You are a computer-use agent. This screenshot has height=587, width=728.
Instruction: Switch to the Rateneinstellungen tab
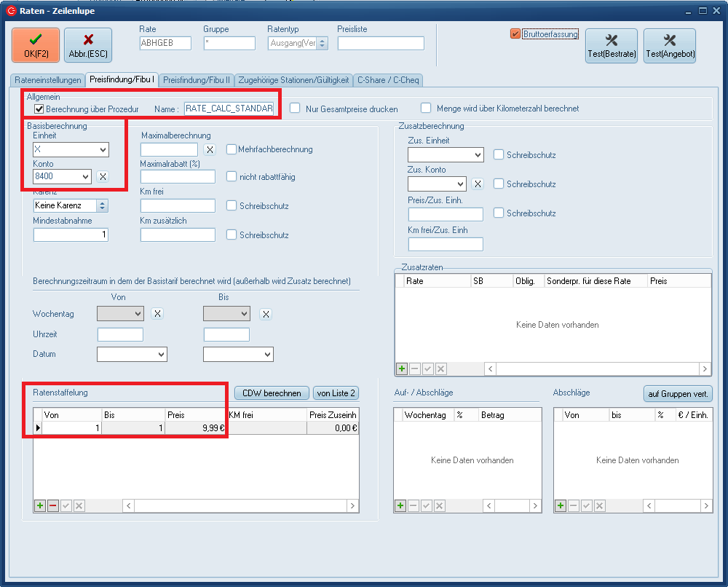point(48,79)
